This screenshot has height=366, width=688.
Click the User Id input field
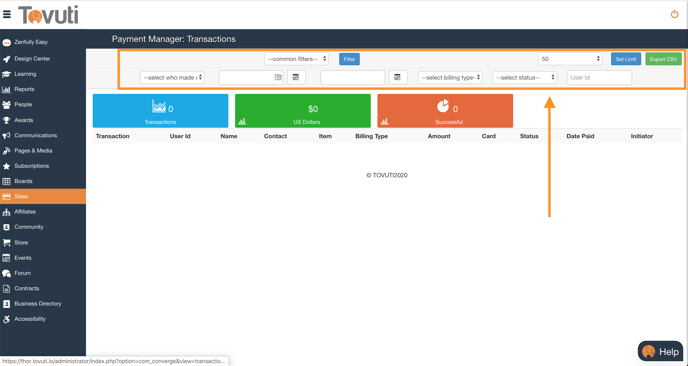tap(599, 77)
